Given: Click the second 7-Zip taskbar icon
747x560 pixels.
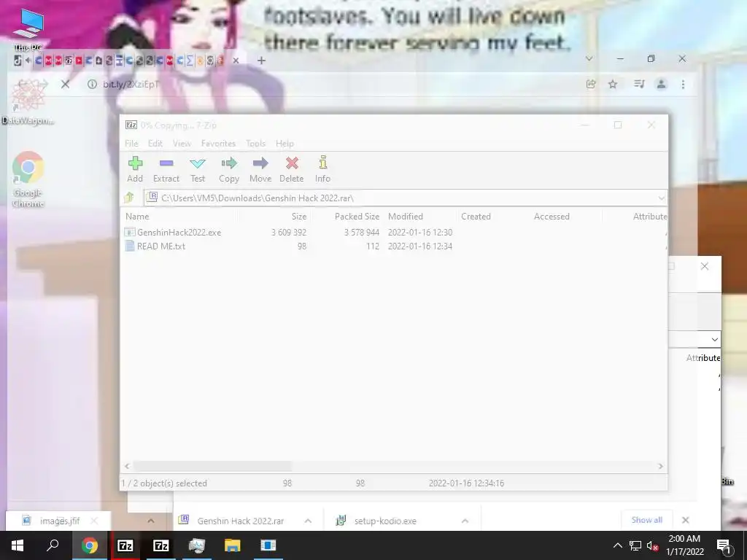Looking at the screenshot, I should [160, 545].
